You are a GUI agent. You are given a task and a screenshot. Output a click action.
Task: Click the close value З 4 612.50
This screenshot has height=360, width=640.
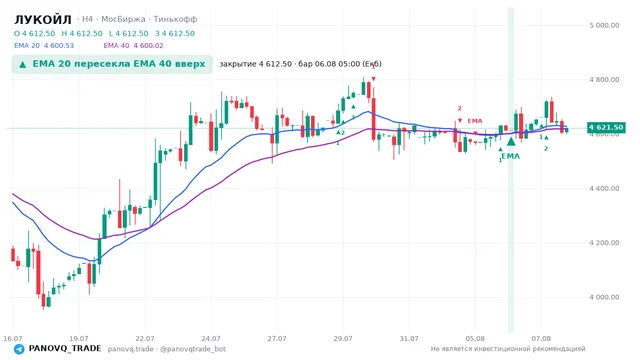coord(175,33)
